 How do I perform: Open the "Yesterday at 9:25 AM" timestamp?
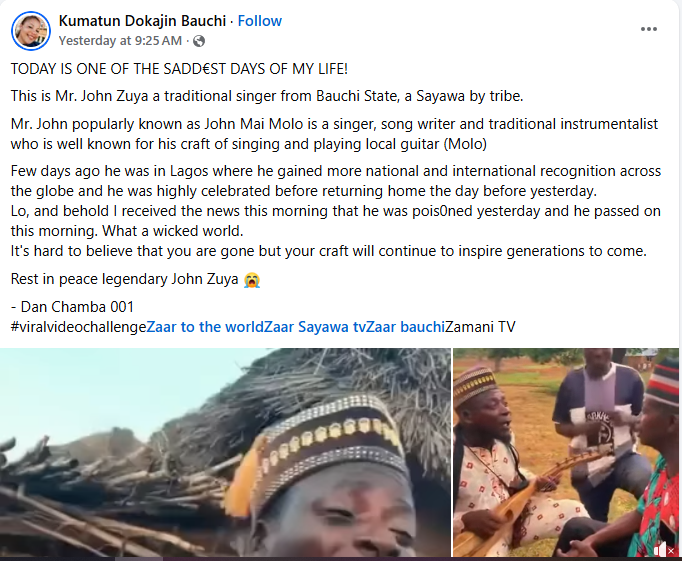tap(120, 41)
